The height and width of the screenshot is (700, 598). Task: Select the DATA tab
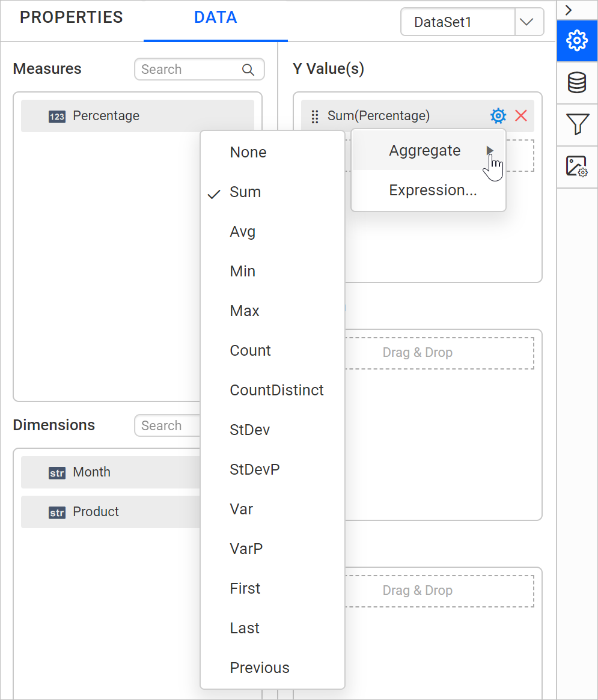(x=215, y=17)
